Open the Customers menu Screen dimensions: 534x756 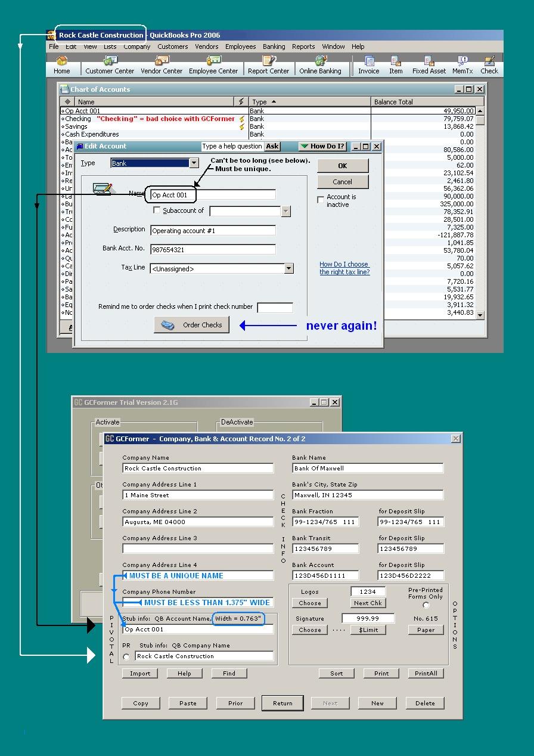click(173, 47)
